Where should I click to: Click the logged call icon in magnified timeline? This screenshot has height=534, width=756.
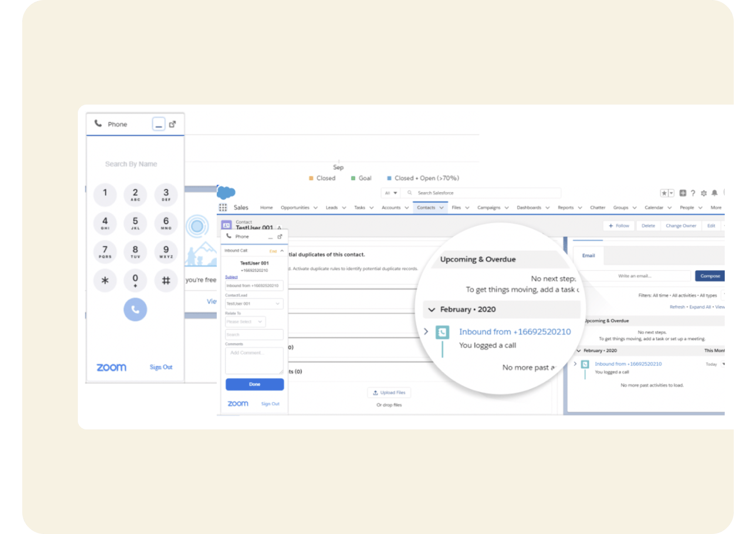(x=442, y=333)
